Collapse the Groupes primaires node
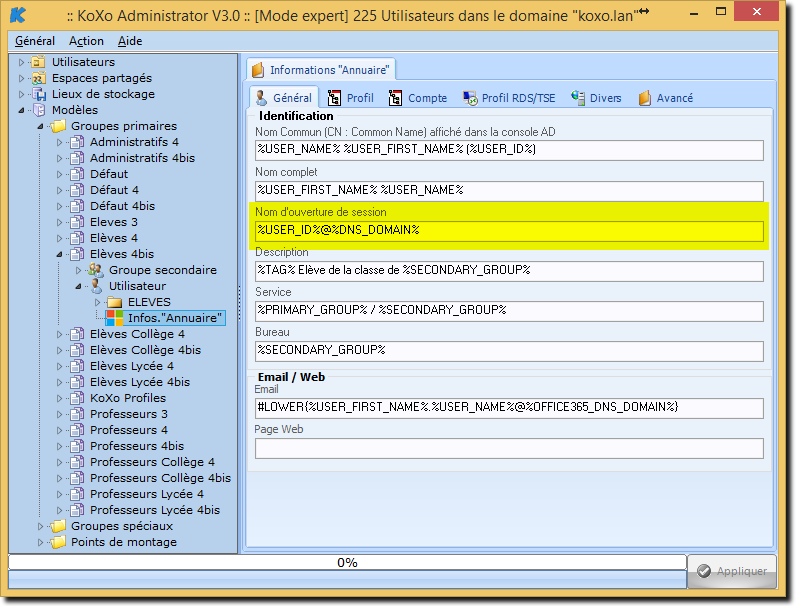This screenshot has height=606, width=796. click(40, 126)
